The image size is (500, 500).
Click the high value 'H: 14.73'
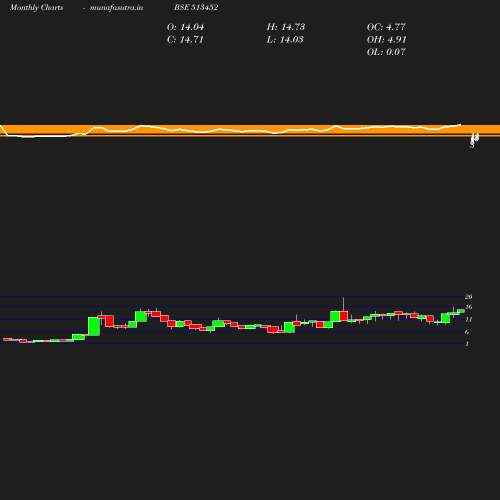tap(286, 27)
